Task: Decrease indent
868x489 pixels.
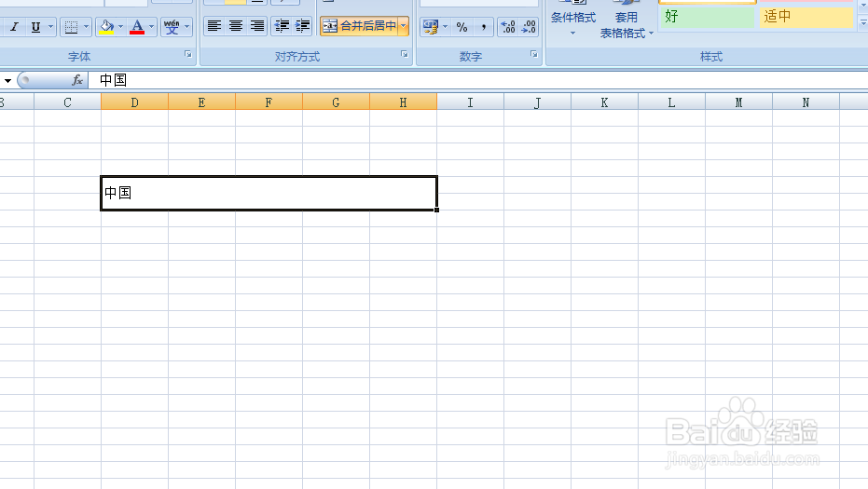Action: [x=282, y=26]
